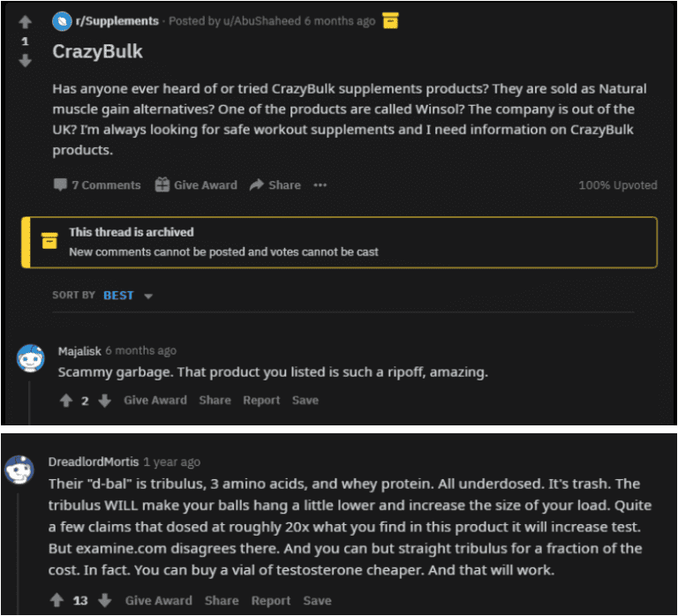Give Award to the CrazyBulk post
This screenshot has height=616, width=678.
pyautogui.click(x=196, y=185)
